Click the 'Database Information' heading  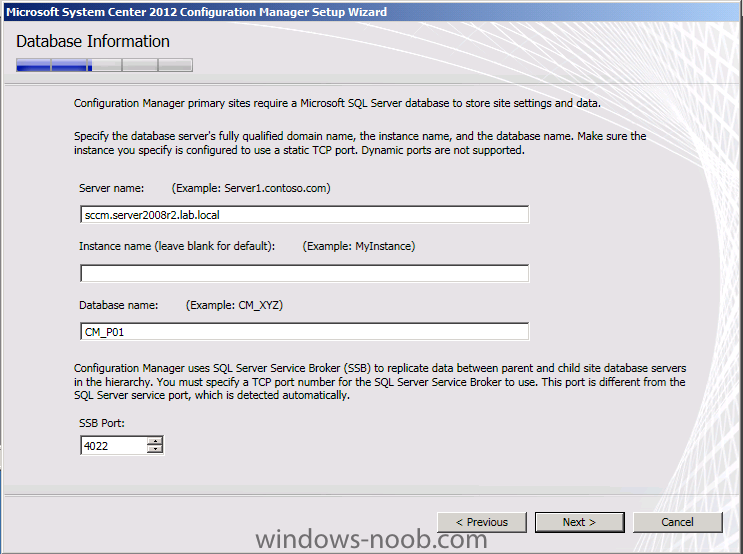(93, 41)
